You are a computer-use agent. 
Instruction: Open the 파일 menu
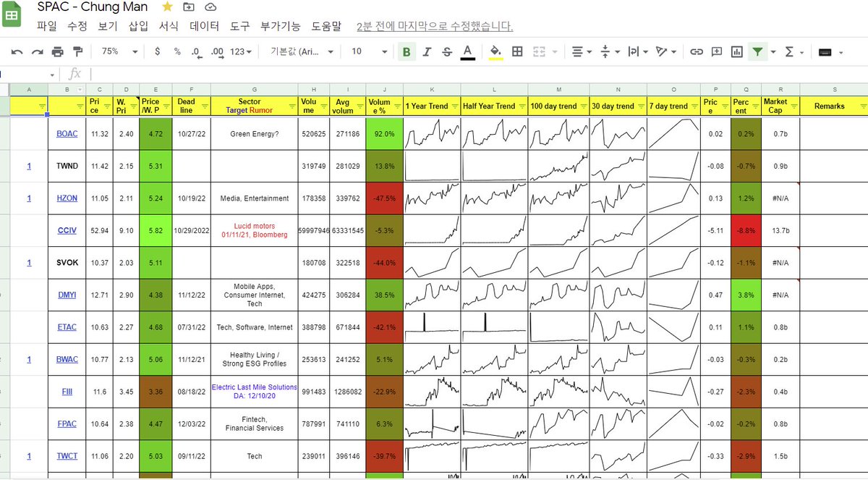pos(46,26)
